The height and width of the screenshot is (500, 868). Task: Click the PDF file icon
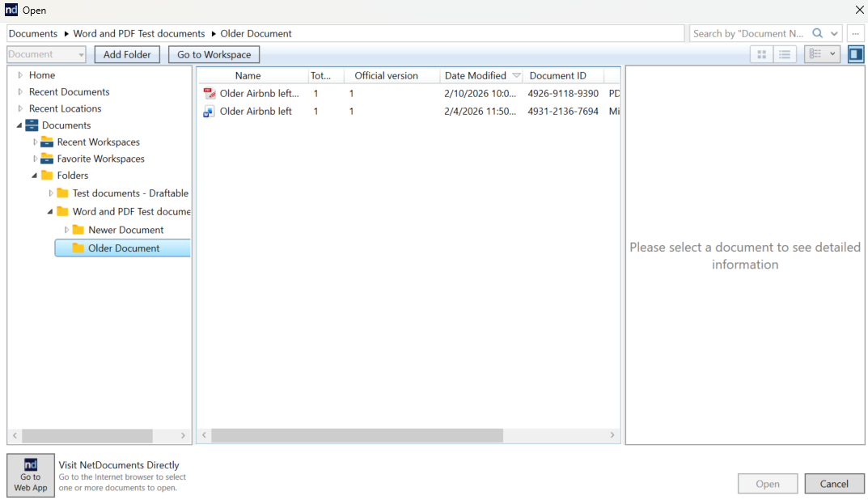210,94
